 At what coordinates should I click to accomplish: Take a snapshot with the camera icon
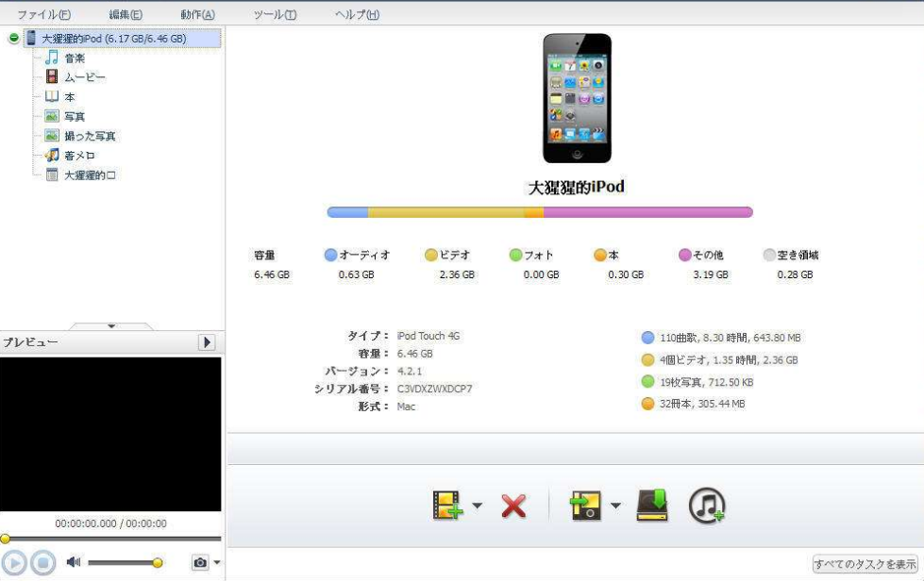pyautogui.click(x=200, y=563)
